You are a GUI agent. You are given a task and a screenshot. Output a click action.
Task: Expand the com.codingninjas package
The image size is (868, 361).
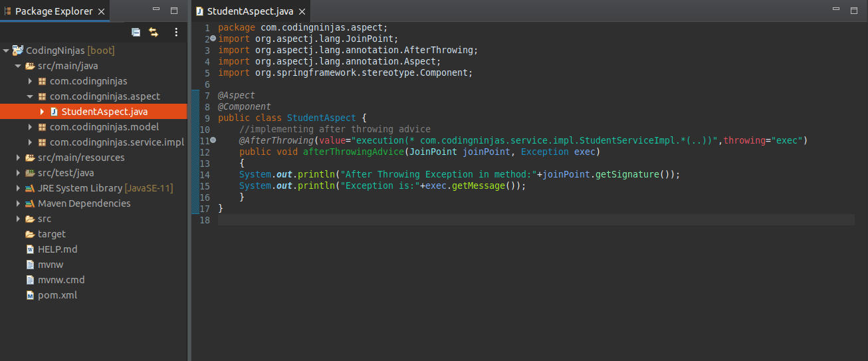tap(30, 81)
